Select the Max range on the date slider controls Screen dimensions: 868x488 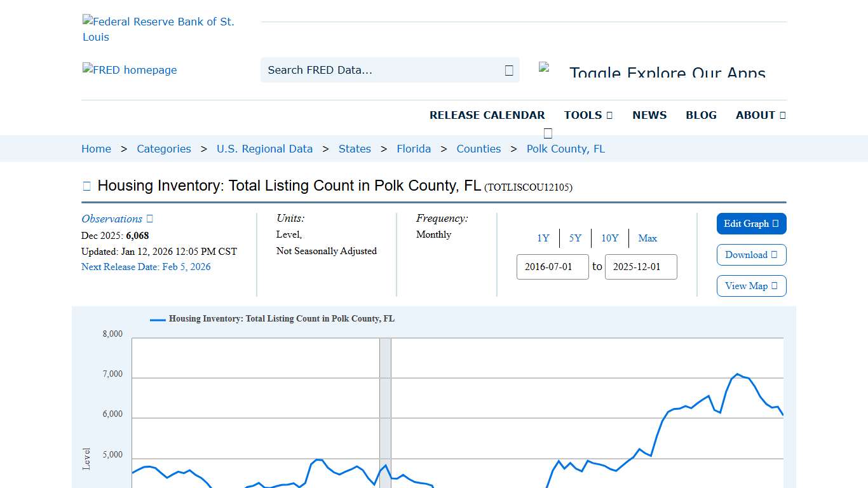coord(648,238)
